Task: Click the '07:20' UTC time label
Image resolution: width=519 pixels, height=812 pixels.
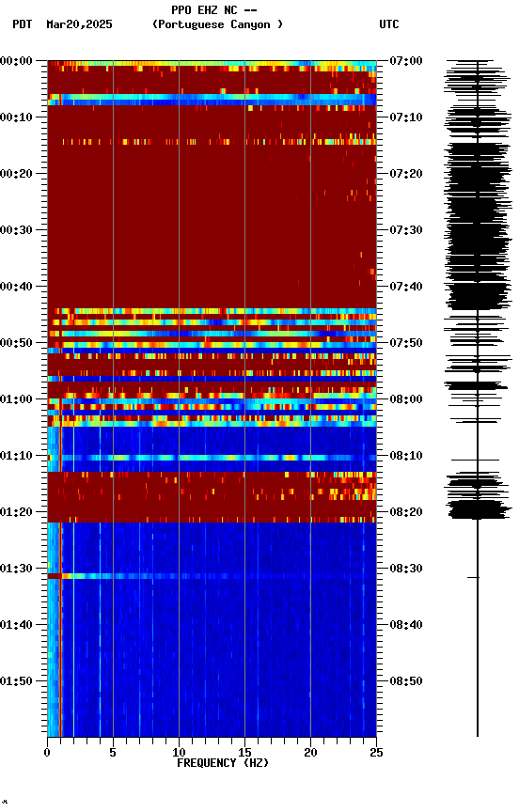Action: pos(405,174)
